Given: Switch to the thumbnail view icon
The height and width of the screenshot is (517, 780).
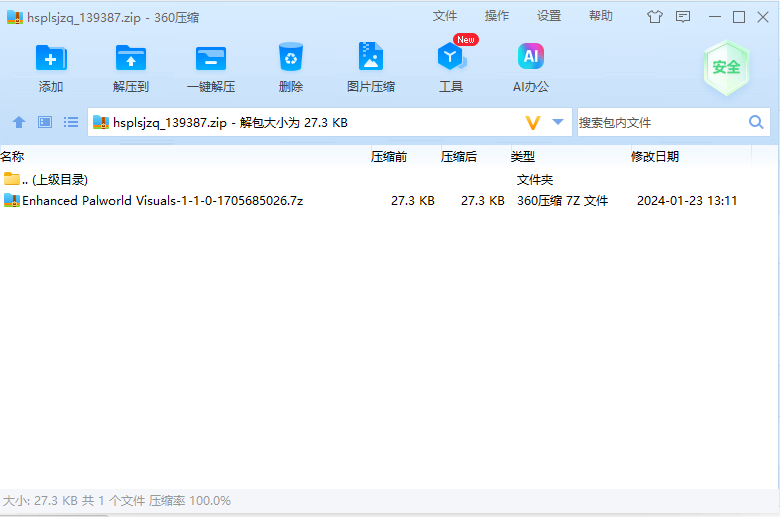Looking at the screenshot, I should [45, 122].
